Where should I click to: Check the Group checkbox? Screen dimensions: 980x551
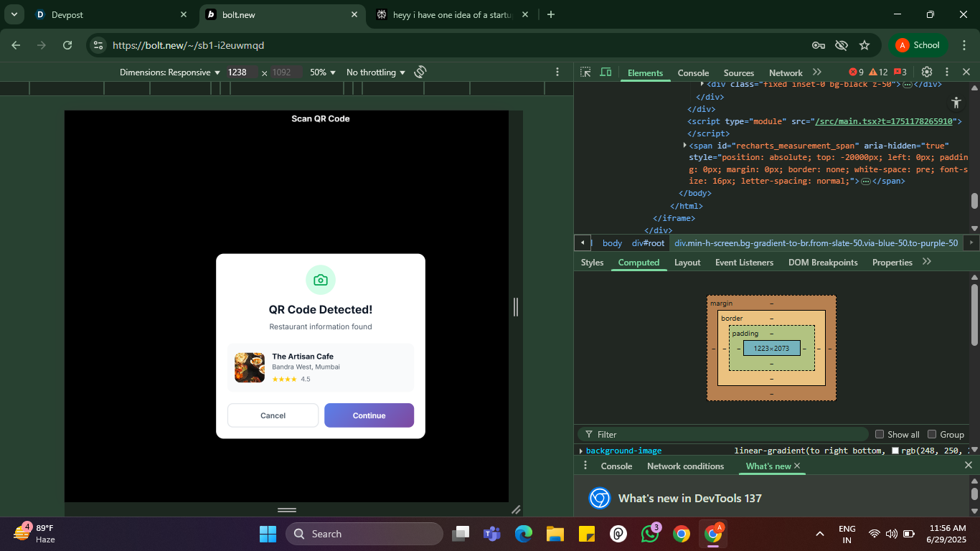[x=932, y=434]
